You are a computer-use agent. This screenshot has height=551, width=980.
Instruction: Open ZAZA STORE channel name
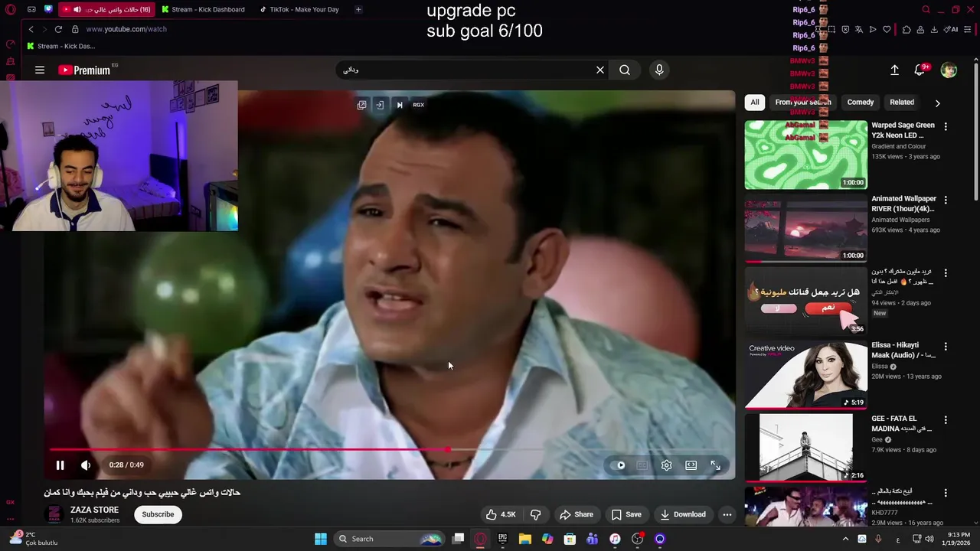click(x=94, y=510)
